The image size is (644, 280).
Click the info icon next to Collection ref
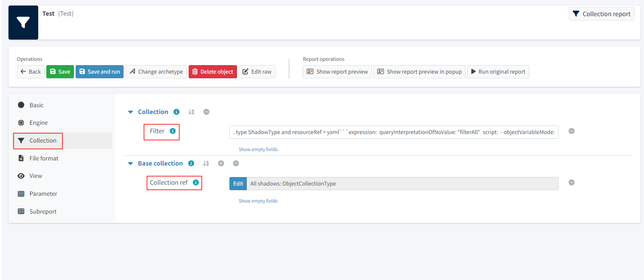click(195, 183)
